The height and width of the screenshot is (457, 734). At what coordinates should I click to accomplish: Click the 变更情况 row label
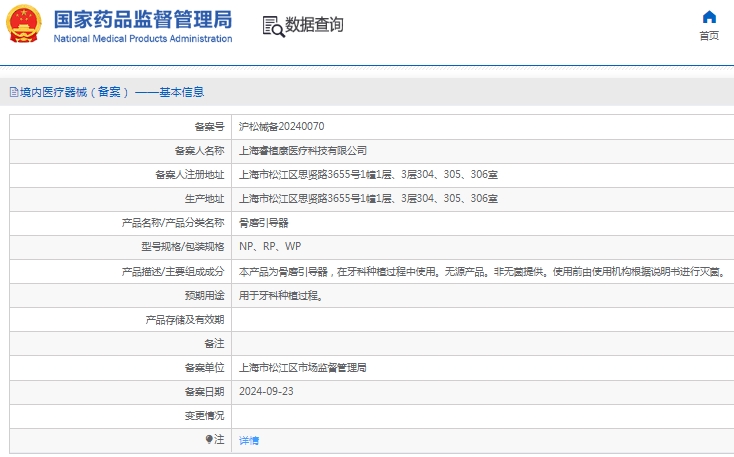[205, 416]
